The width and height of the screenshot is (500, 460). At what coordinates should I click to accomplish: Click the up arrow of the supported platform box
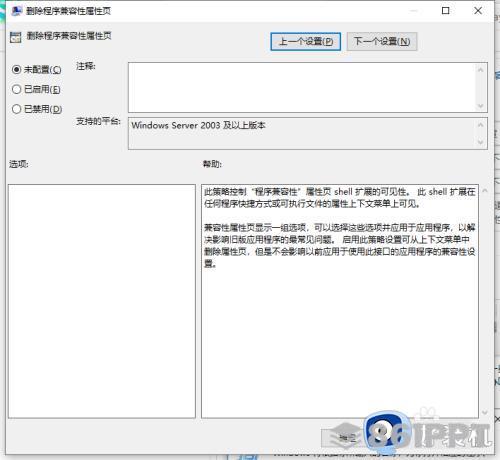pyautogui.click(x=480, y=125)
